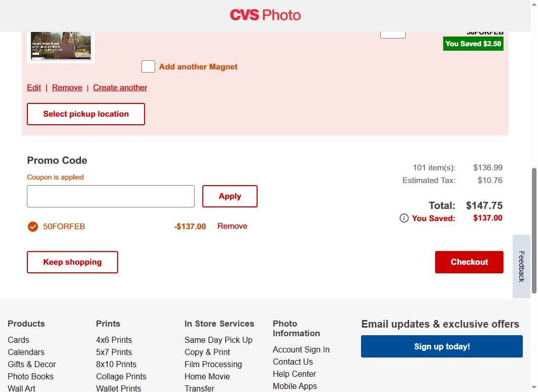Click the orange checkmark next to 50FORFEB
Screen dimensions: 538x392
(x=32, y=227)
